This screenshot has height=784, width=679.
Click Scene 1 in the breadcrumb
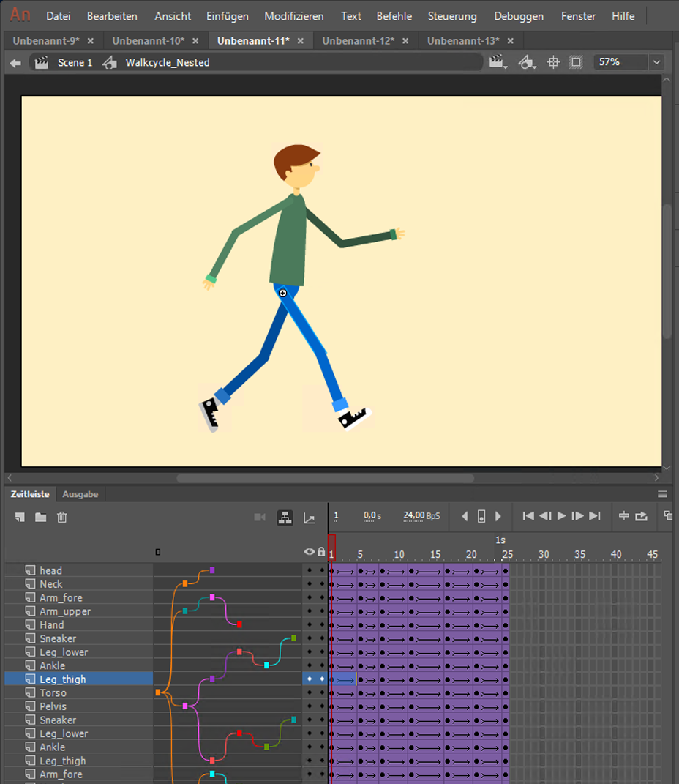75,63
